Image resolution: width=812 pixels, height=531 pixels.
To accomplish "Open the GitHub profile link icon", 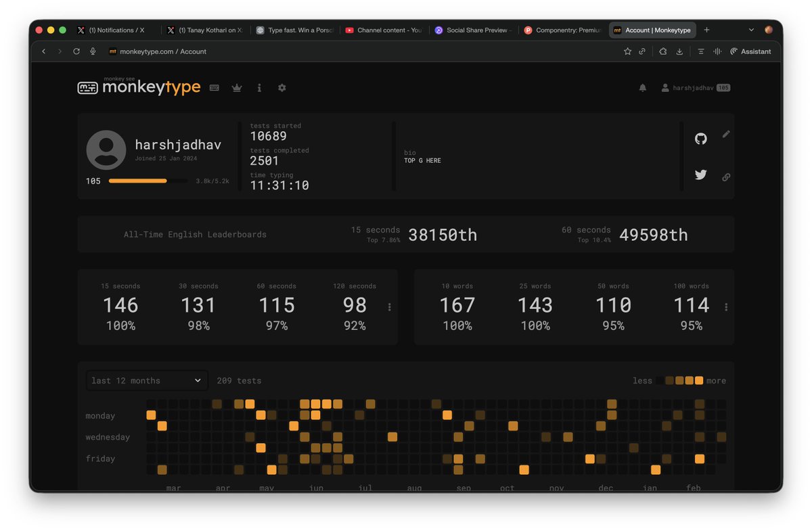I will pyautogui.click(x=701, y=139).
